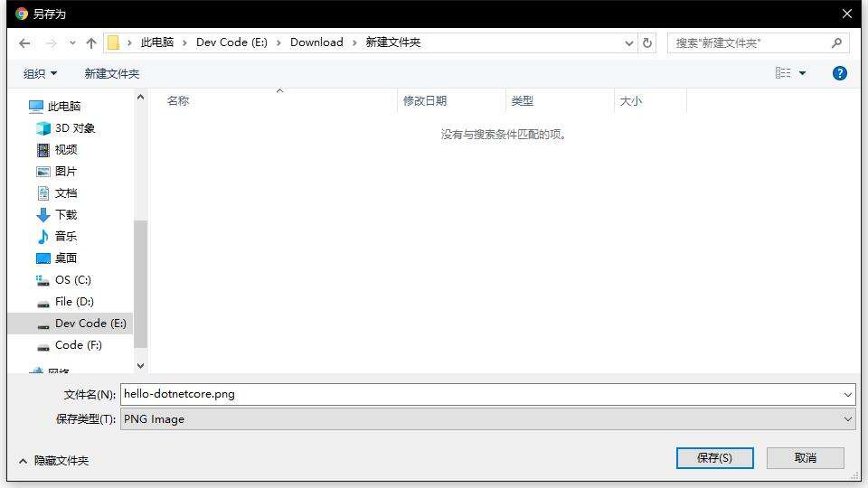Click 新建文件夹 in the toolbar
Viewport: 868px width, 488px height.
point(111,73)
